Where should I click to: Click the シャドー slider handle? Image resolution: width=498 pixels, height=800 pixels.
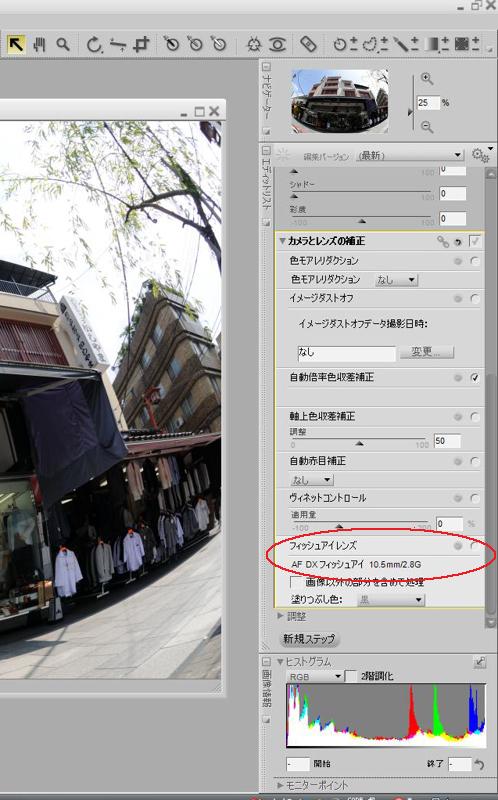pyautogui.click(x=294, y=195)
